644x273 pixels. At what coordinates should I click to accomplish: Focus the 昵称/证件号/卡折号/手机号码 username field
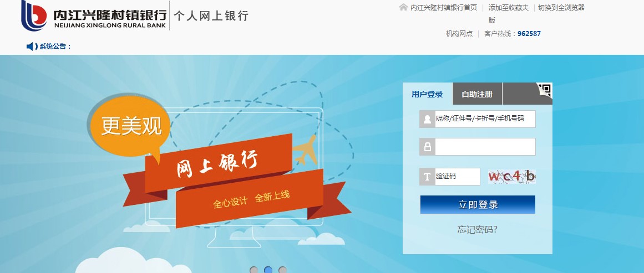click(x=485, y=119)
